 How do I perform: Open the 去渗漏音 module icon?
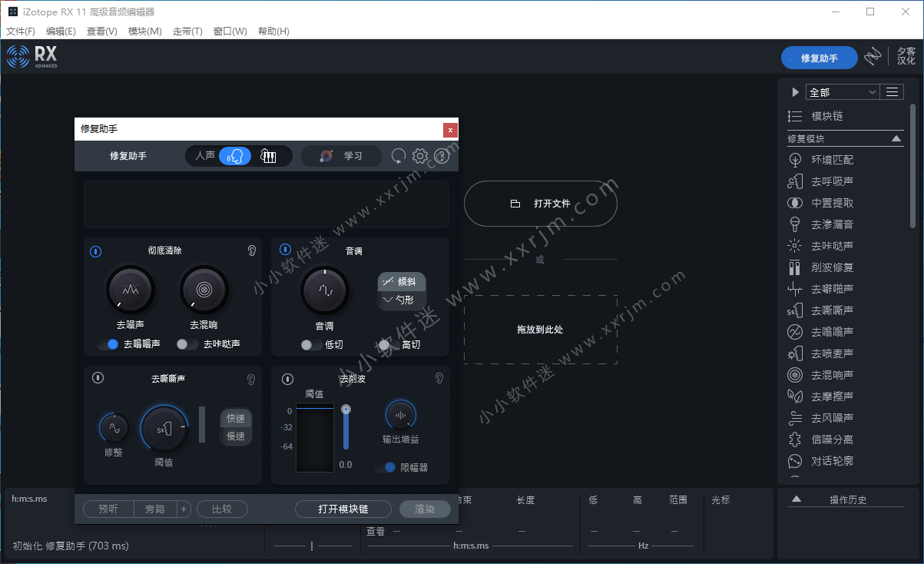point(795,224)
